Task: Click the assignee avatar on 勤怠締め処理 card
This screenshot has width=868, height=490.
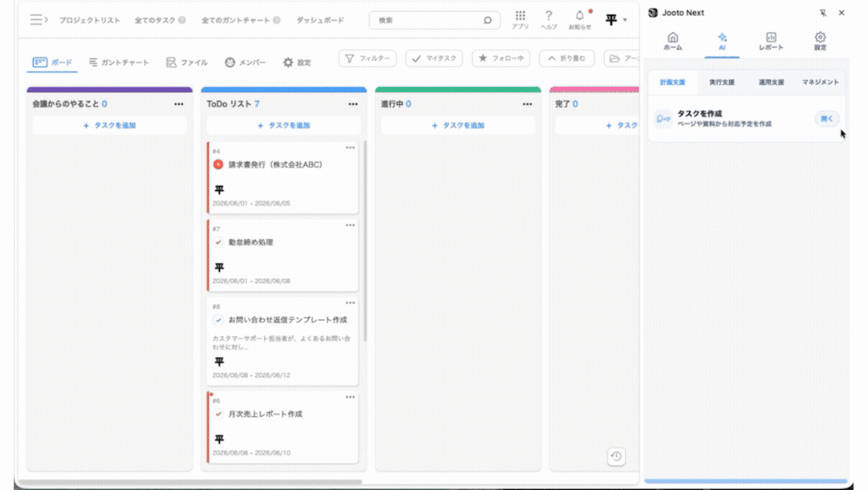Action: tap(220, 268)
